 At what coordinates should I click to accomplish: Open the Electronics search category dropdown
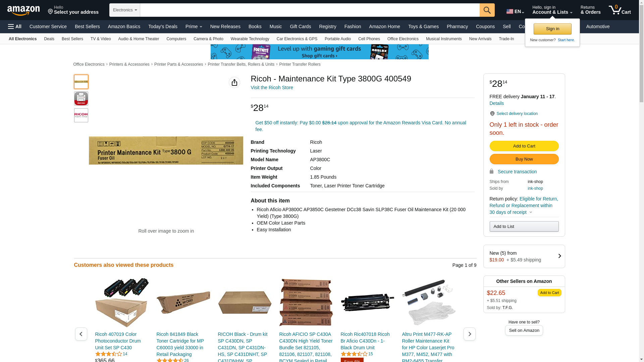(125, 10)
